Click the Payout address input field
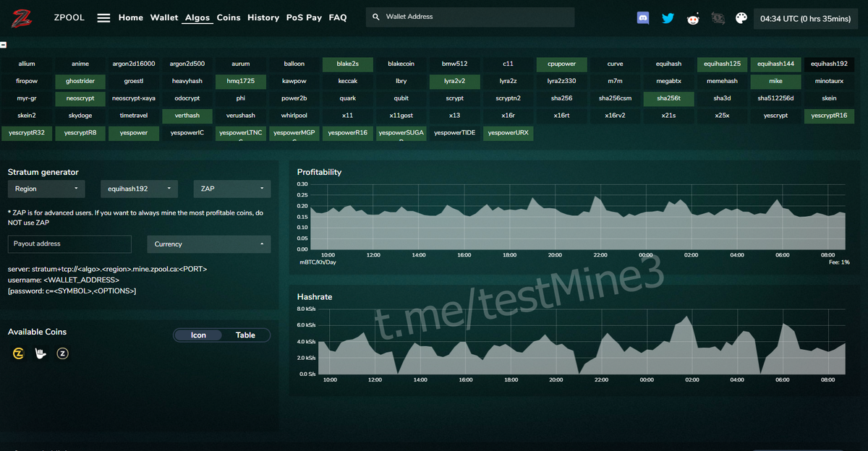The width and height of the screenshot is (868, 451). pos(69,244)
